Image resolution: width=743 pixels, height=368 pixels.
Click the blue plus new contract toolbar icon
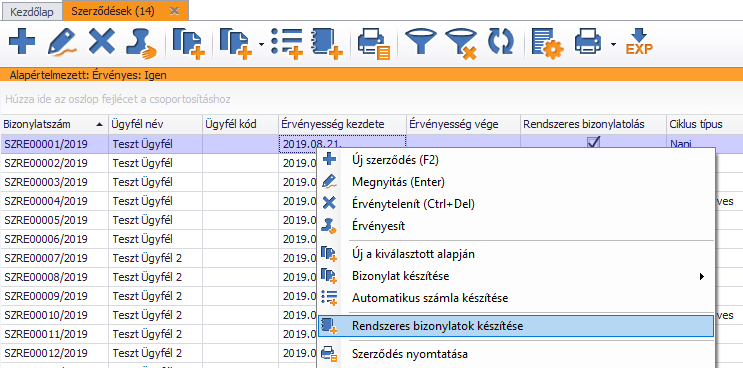tap(22, 43)
